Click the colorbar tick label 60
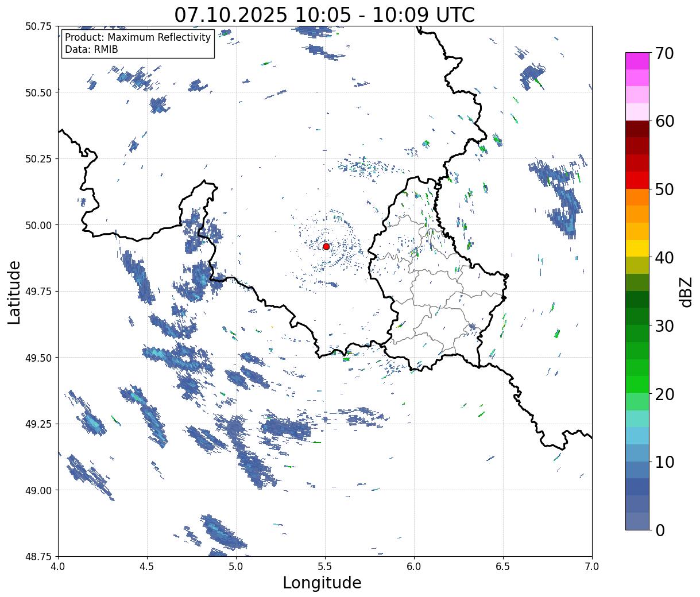 [x=664, y=121]
